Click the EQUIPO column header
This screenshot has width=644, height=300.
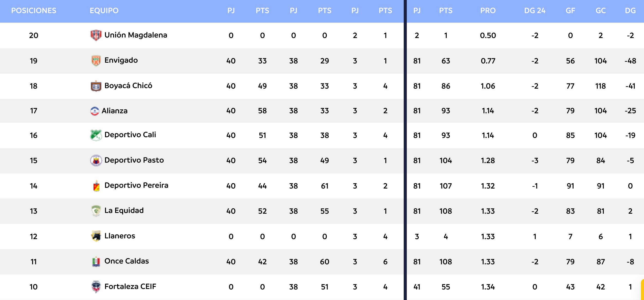pyautogui.click(x=104, y=11)
